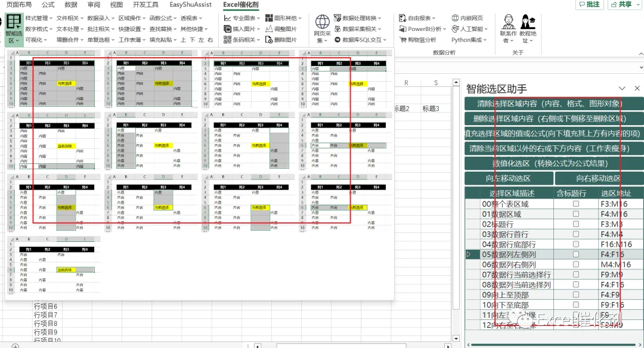Tick 含标题行 checkbox for 09向上至顶部
Image resolution: width=644 pixels, height=348 pixels.
pyautogui.click(x=576, y=294)
